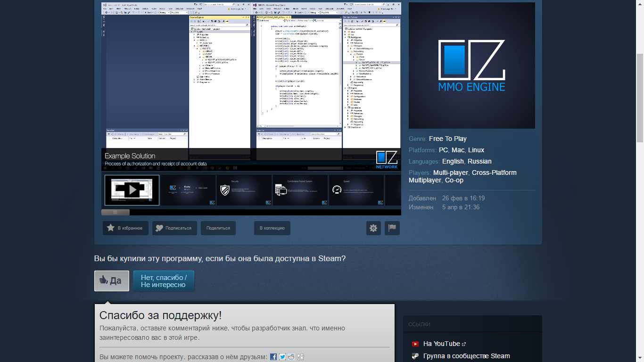644x362 pixels.
Task: Open the Comfortable Packet System thumbnail
Action: click(300, 190)
